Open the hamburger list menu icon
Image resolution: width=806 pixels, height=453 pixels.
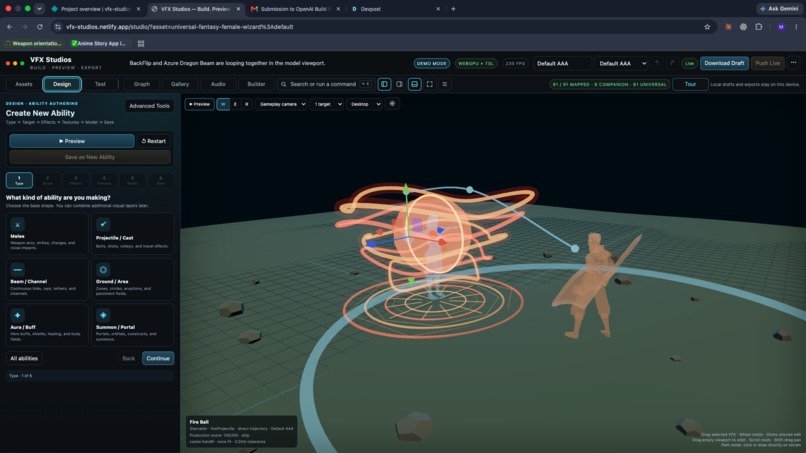tap(445, 84)
